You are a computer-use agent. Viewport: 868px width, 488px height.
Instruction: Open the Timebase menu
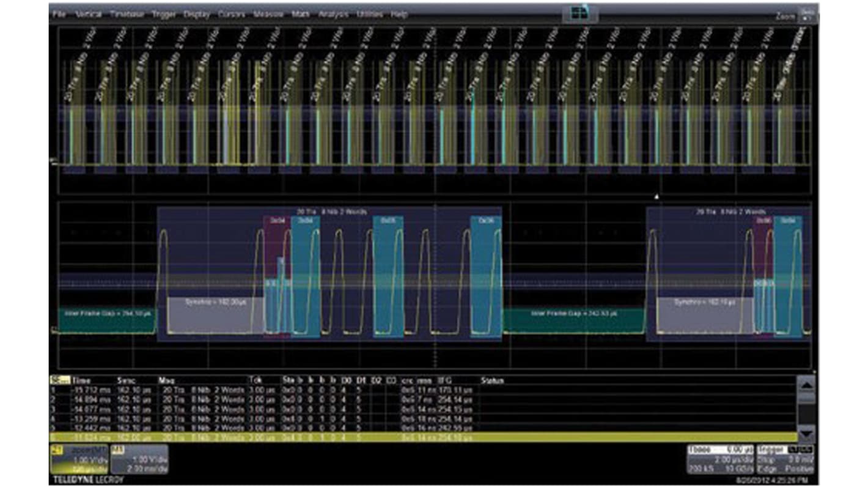click(x=127, y=14)
